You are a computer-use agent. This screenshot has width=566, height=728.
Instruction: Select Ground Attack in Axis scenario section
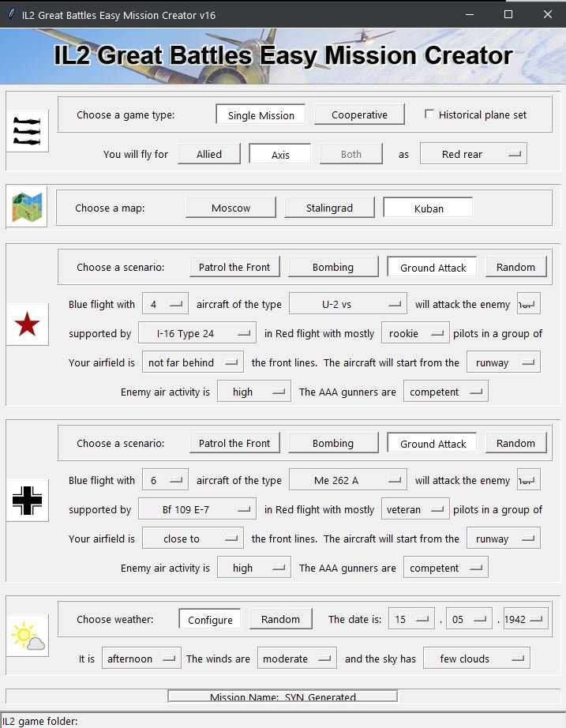point(433,444)
